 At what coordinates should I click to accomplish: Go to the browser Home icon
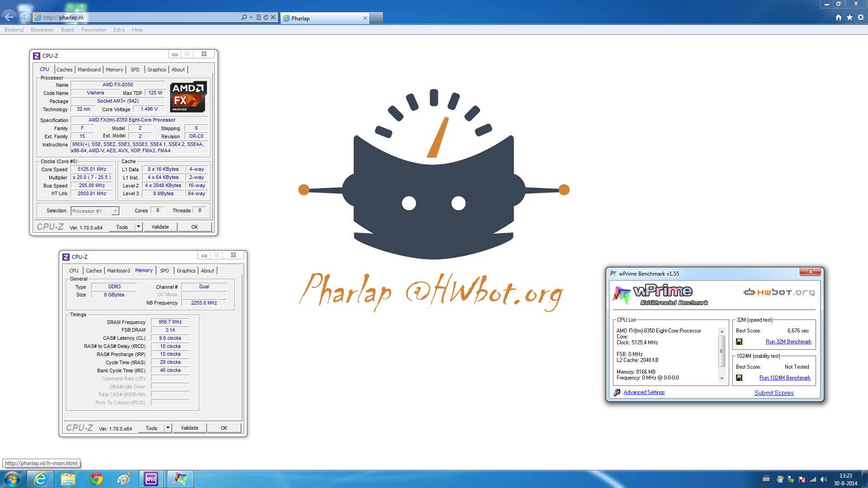pyautogui.click(x=839, y=18)
